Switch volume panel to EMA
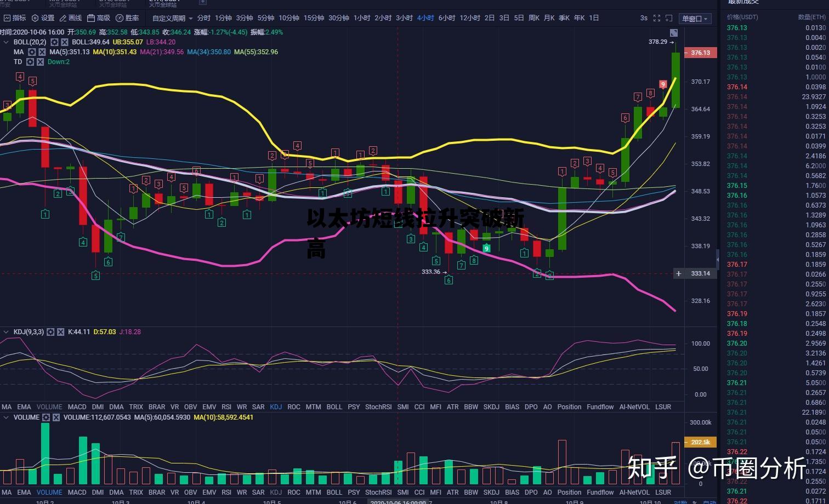The image size is (829, 504). 24,492
